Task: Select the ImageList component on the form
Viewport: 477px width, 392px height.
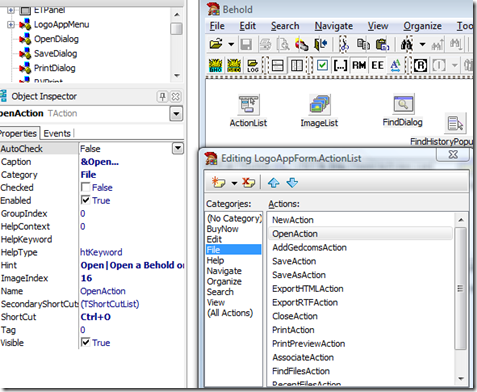Action: pos(319,111)
